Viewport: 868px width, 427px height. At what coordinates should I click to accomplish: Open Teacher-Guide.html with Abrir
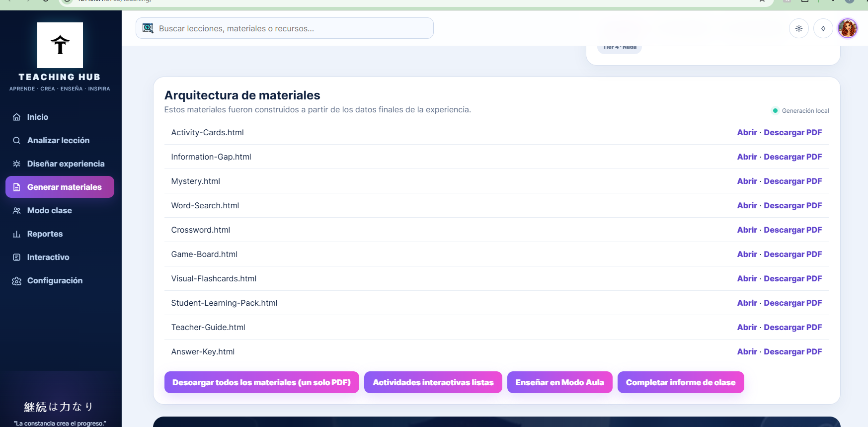point(747,327)
